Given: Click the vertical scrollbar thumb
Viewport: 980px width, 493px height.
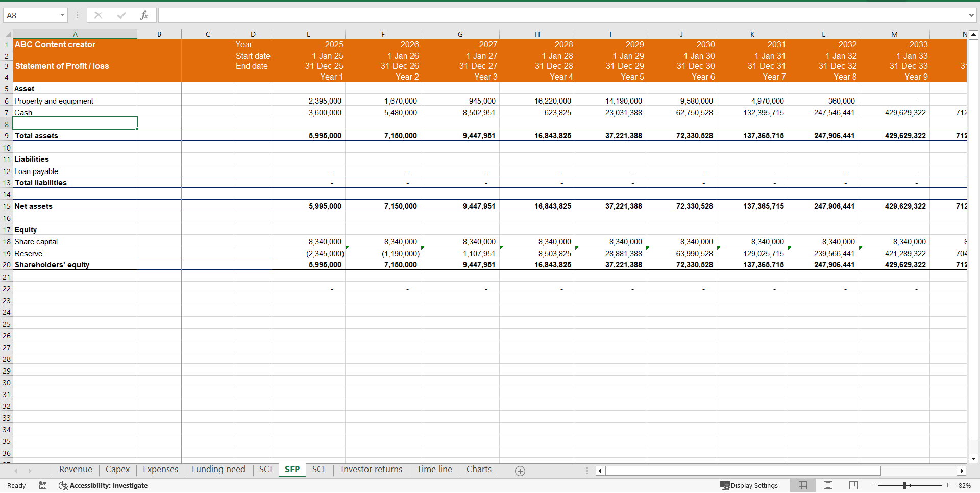Looking at the screenshot, I should tap(973, 240).
